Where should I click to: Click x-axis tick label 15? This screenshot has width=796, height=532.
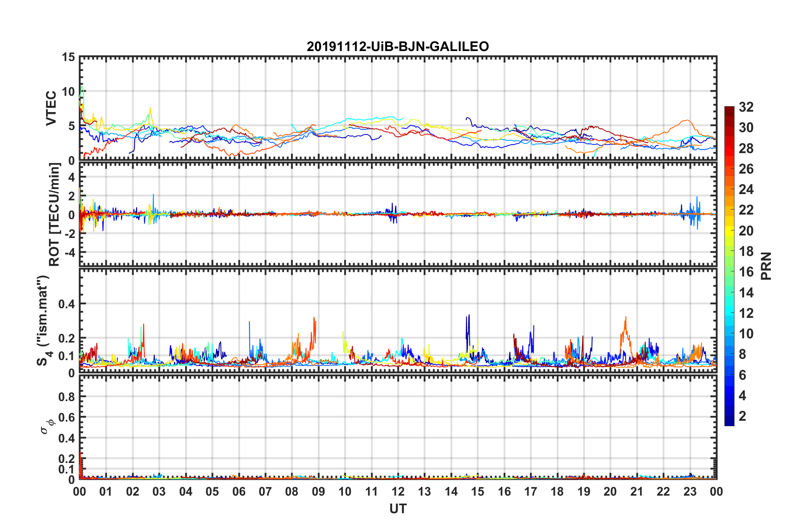478,491
